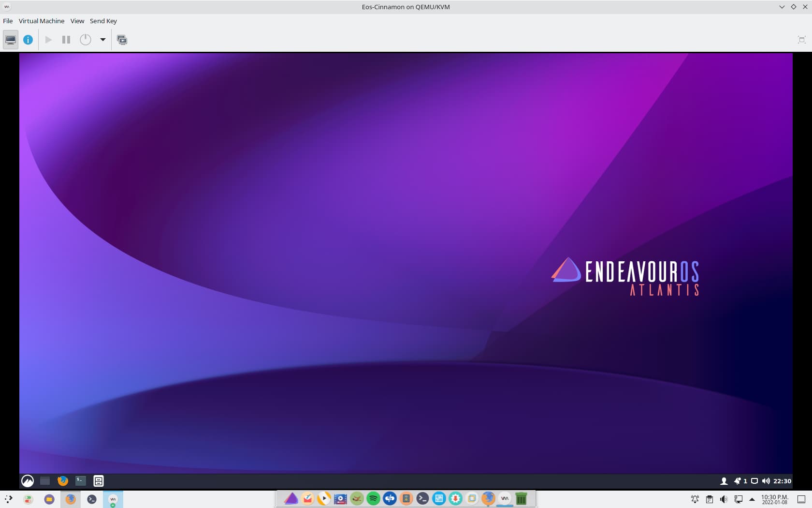Pause the virtual machine
Screen dimensions: 812x508
click(x=66, y=40)
